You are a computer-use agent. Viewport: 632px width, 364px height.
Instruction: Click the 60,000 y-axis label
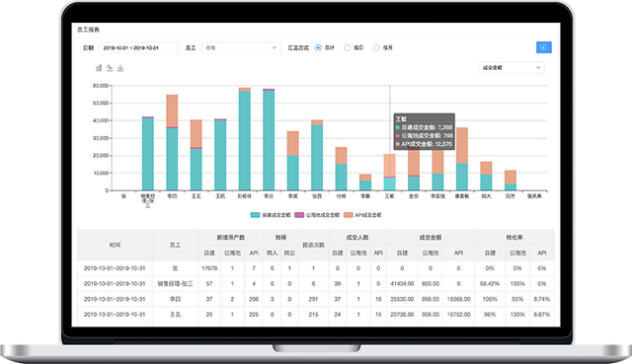pyautogui.click(x=101, y=86)
